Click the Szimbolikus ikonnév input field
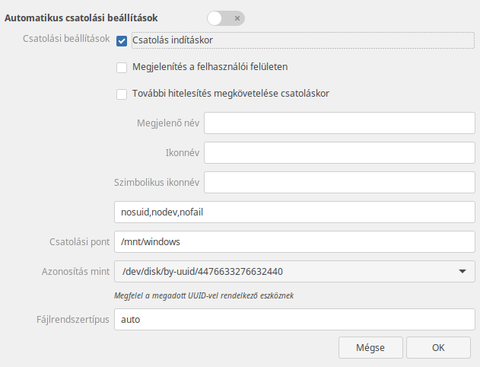480x367 pixels. (x=340, y=182)
